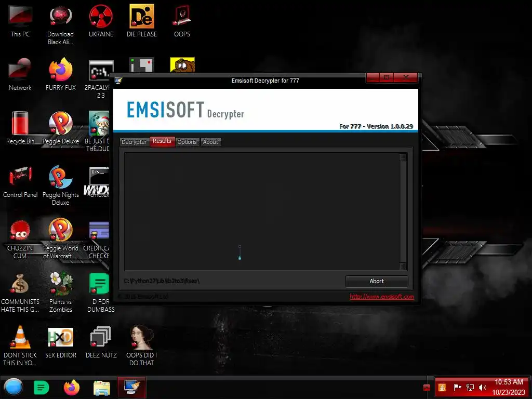Select the OOPS DID I DO THAT portrait icon

(141, 346)
